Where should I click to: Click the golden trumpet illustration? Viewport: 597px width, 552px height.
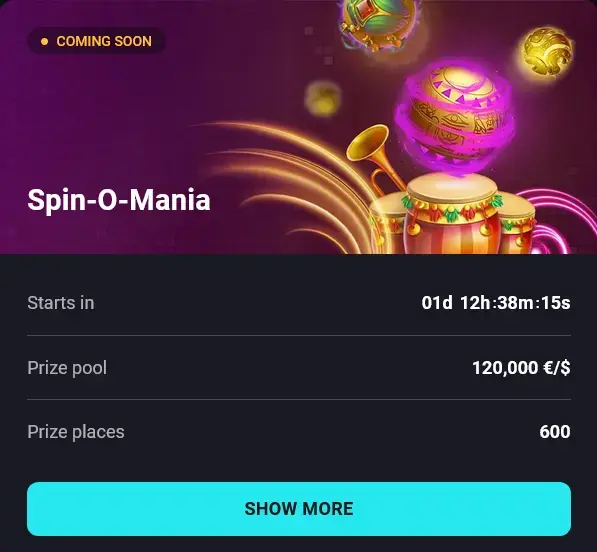click(x=375, y=158)
